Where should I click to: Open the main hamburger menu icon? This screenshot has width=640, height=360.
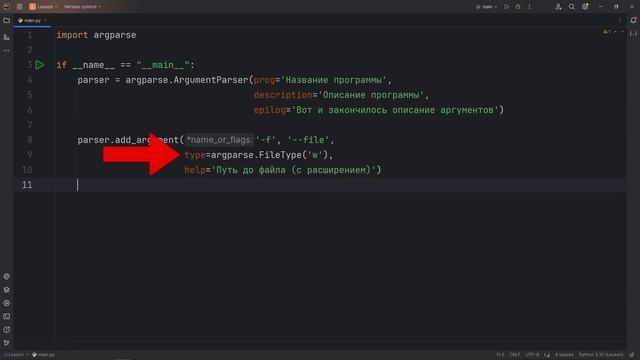[19, 7]
